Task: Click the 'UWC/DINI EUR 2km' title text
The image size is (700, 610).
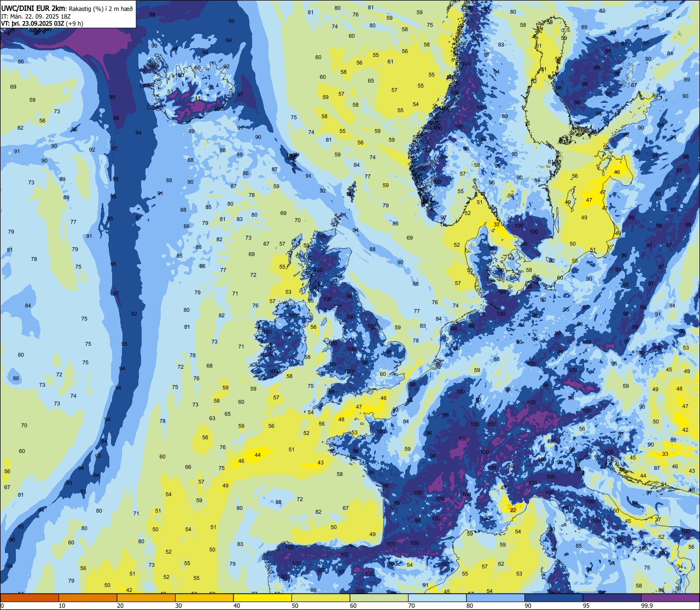Action: (33, 8)
